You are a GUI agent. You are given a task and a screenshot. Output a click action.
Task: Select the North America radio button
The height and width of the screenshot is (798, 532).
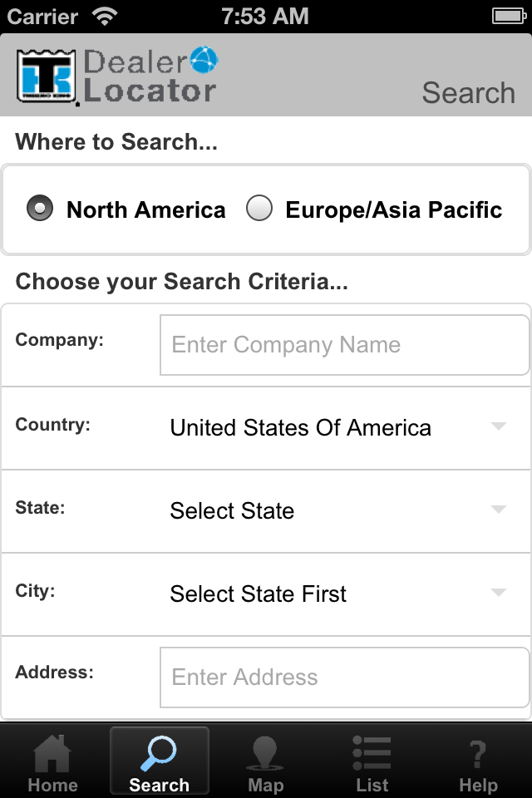coord(40,209)
